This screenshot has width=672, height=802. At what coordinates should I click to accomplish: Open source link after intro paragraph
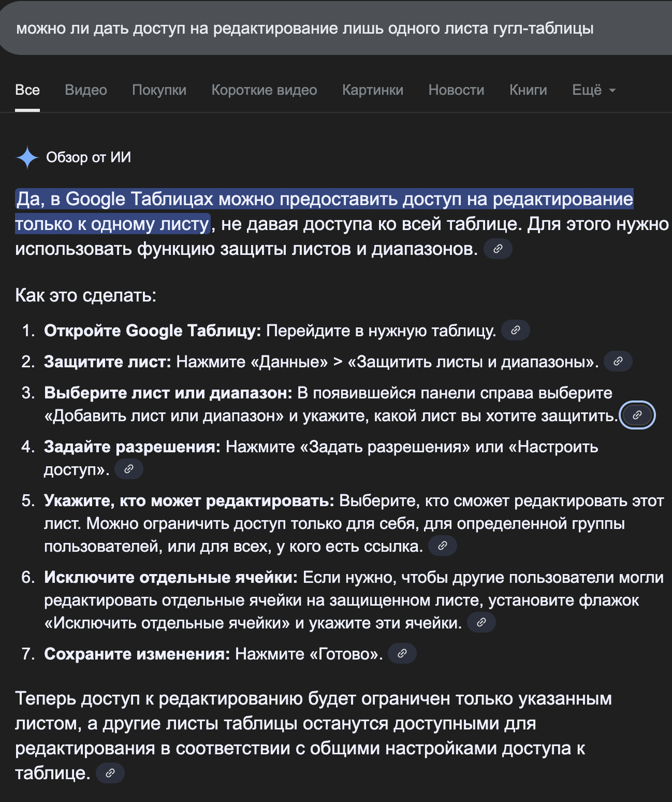pyautogui.click(x=498, y=249)
